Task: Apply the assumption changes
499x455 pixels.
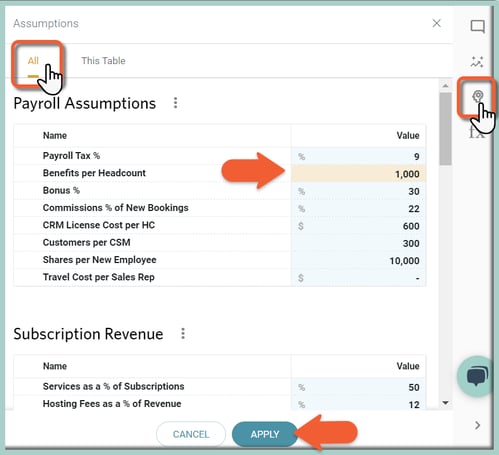Action: 265,434
